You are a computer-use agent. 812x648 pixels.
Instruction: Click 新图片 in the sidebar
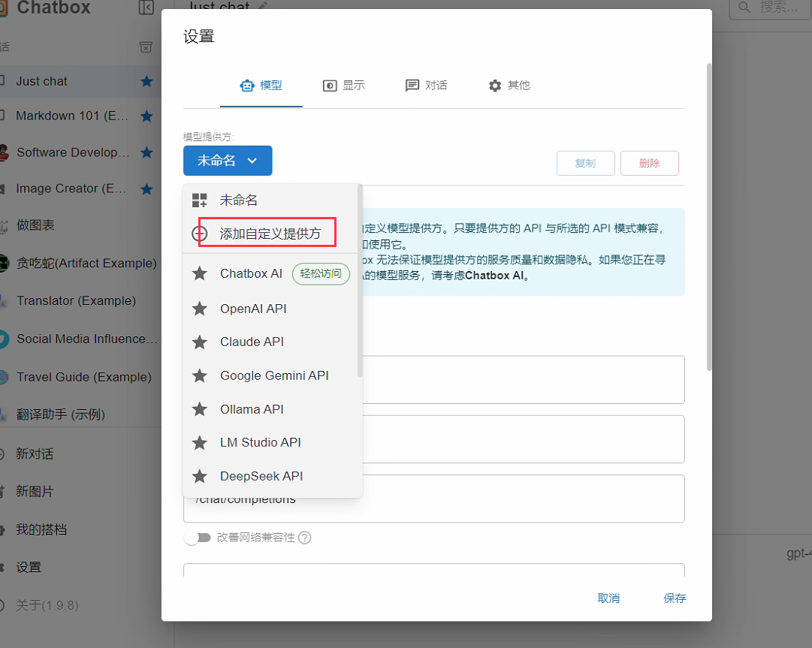35,492
